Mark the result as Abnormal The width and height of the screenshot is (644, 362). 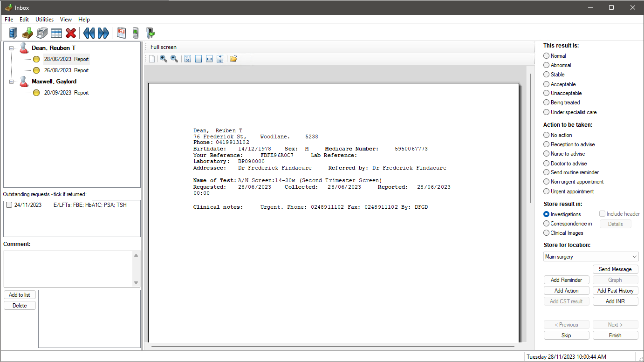coord(547,65)
